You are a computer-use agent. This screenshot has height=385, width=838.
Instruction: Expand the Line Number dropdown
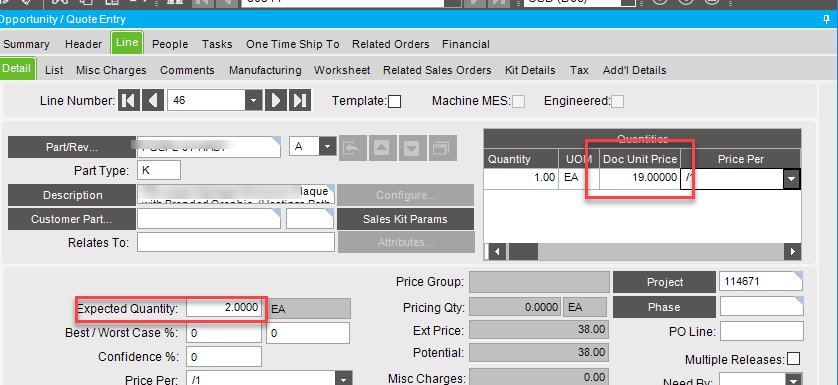click(253, 101)
